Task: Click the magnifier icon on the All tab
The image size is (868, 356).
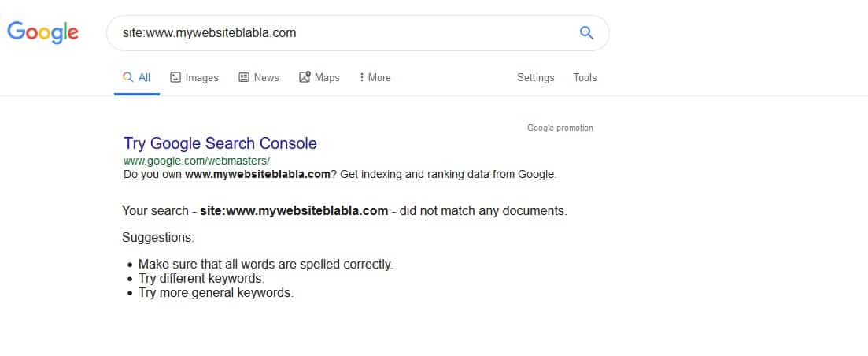Action: pyautogui.click(x=127, y=77)
